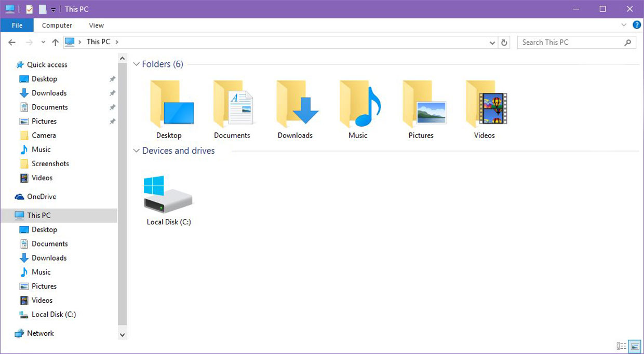Switch to large icons view layout
Screen dimensions: 644x354
[634, 346]
